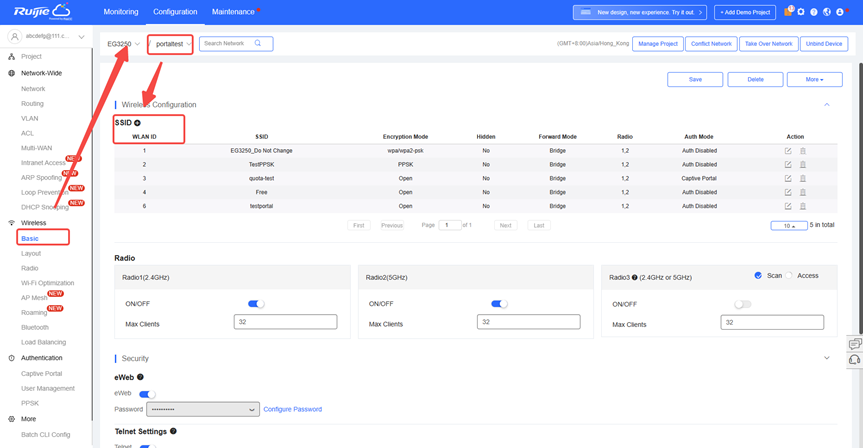Open the notifications icon with badge

click(787, 13)
